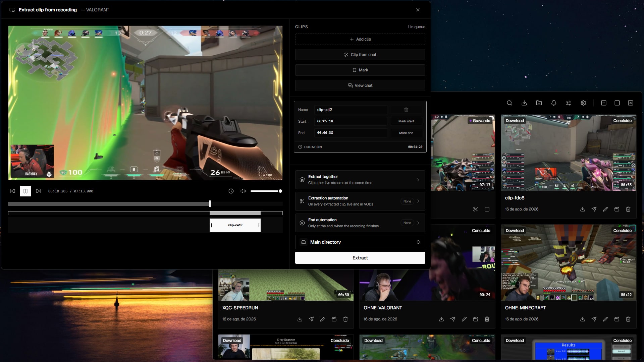
Task: Open XQC-SPEEDRUN clapperboard icon
Action: coord(334,319)
